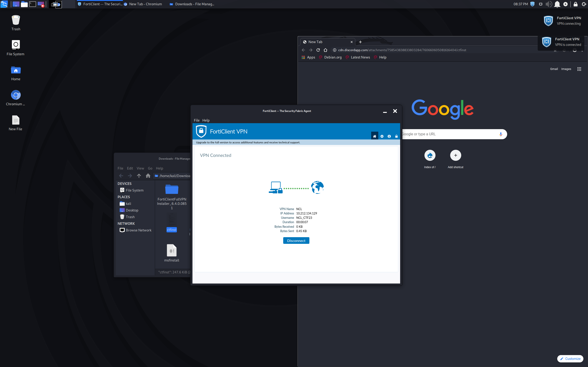Image resolution: width=588 pixels, height=367 pixels.
Task: Select Desktop in file manager places
Action: 132,210
